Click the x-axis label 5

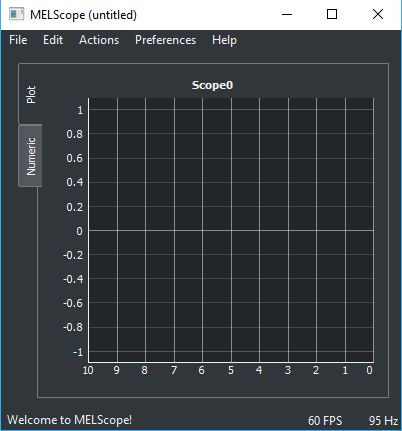coord(231,370)
